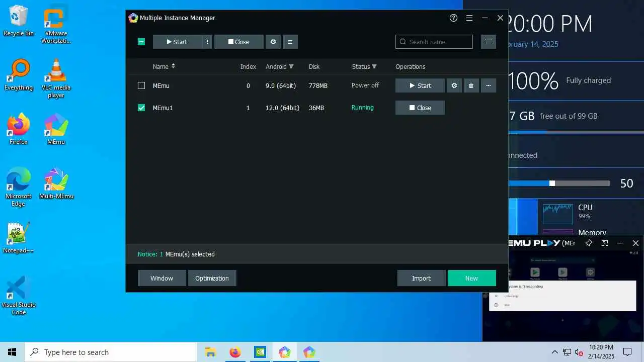Open Recycle Bin desktop icon
644x362 pixels.
tap(19, 21)
